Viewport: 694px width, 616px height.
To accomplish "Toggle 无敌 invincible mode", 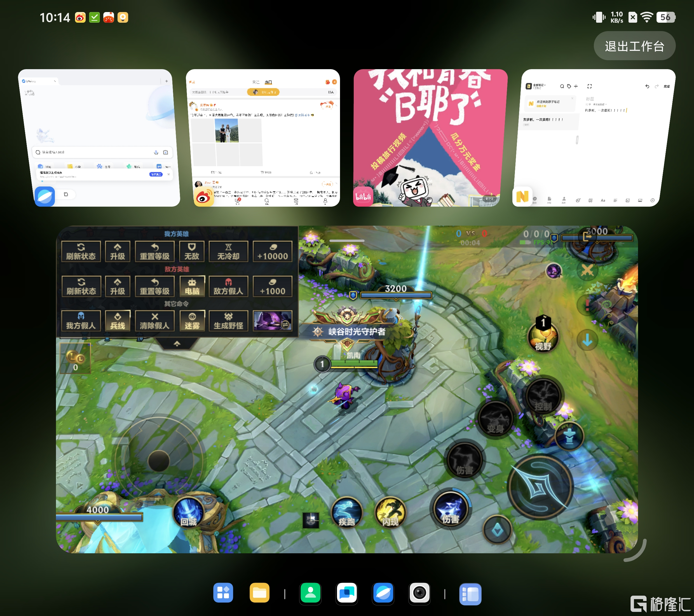I will pyautogui.click(x=191, y=251).
